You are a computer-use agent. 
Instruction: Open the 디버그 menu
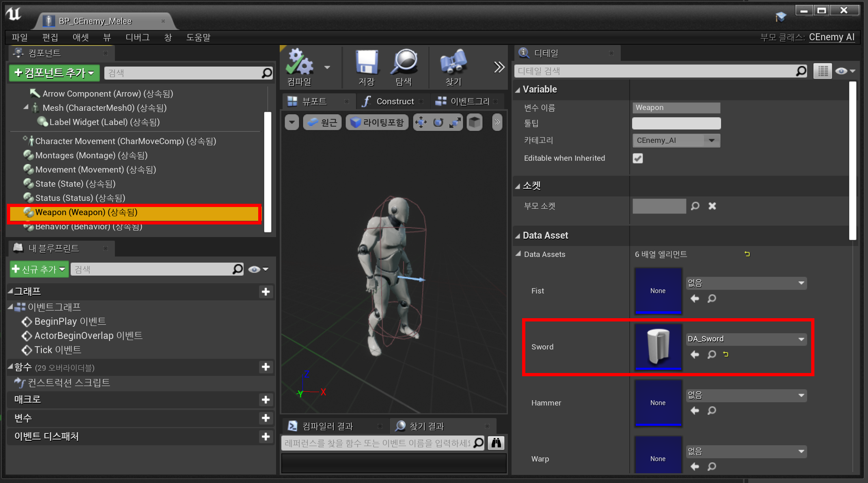click(137, 37)
